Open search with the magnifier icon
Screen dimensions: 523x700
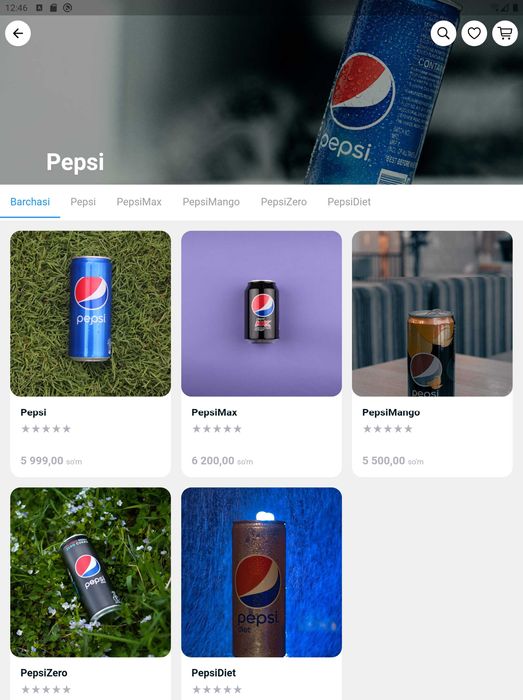point(443,33)
